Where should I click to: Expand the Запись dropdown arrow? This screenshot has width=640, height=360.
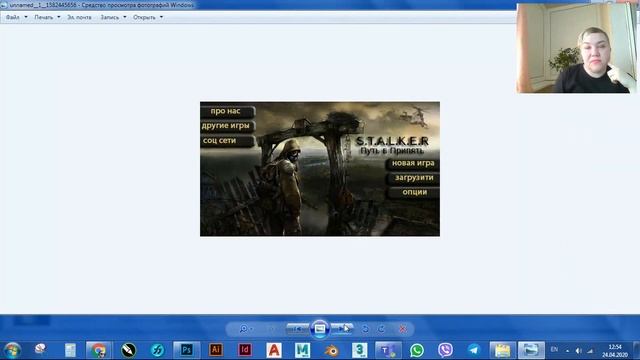[x=125, y=17]
